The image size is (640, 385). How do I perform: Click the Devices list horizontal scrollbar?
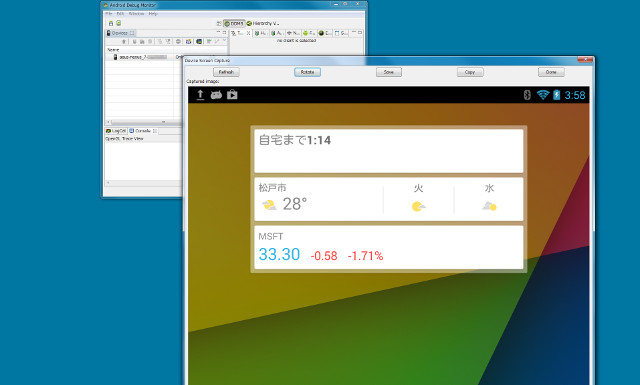[x=144, y=122]
